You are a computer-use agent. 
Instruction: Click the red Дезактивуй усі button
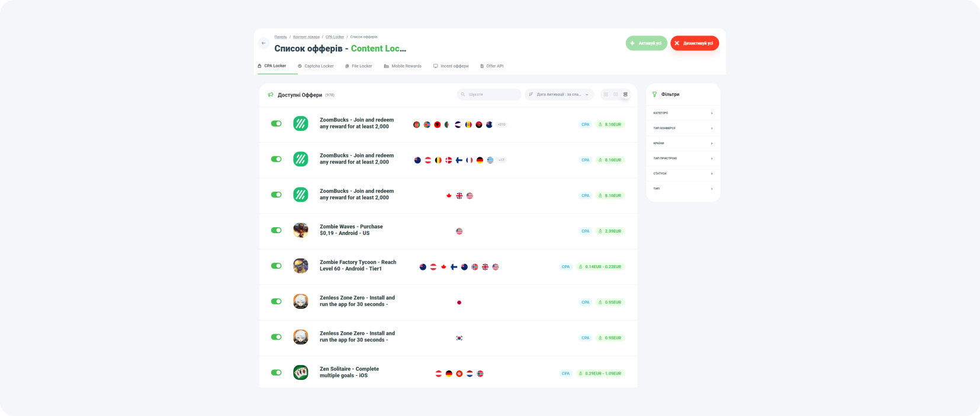coord(695,43)
